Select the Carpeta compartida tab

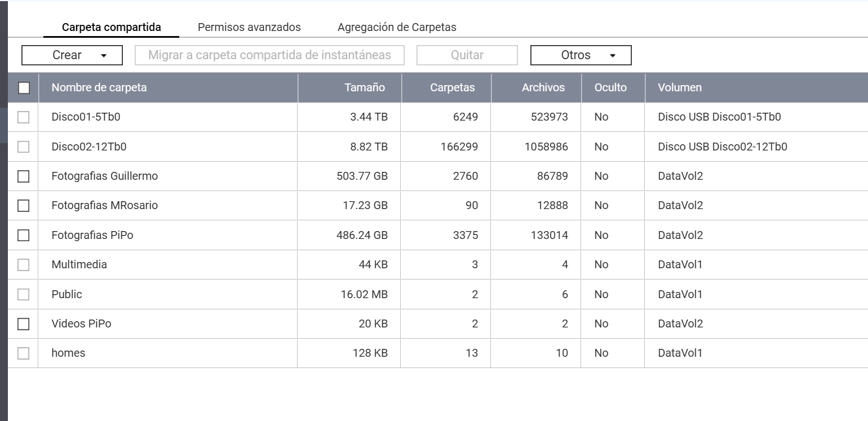pyautogui.click(x=111, y=27)
